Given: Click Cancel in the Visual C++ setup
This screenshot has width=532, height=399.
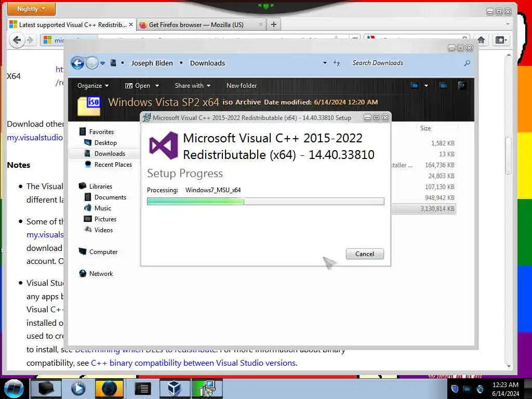Looking at the screenshot, I should tap(365, 254).
